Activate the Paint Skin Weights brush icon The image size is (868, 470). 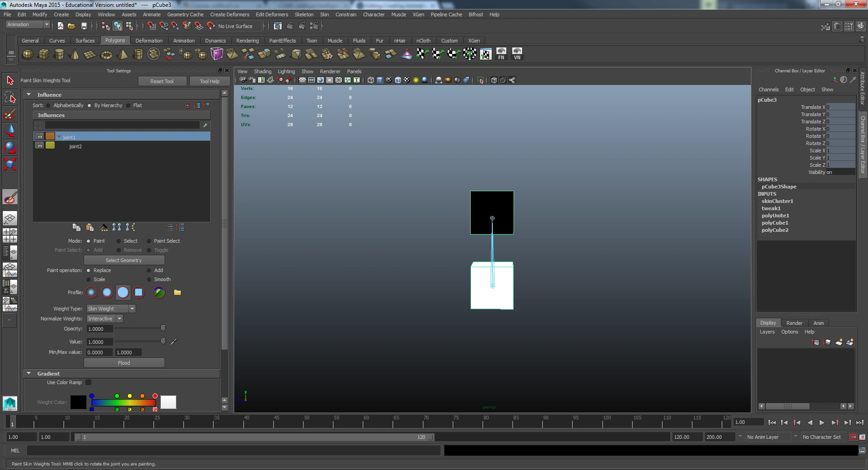tap(10, 197)
